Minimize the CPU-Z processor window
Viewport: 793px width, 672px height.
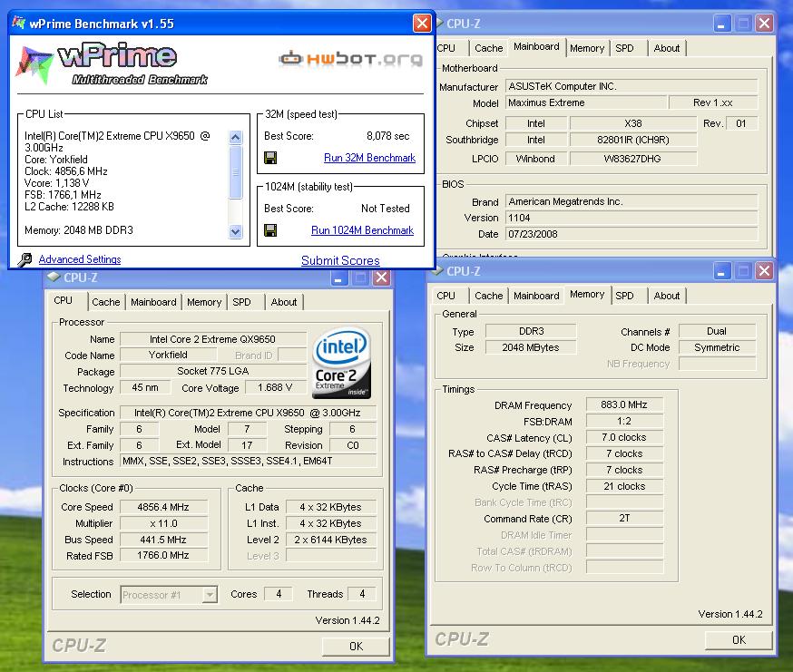pyautogui.click(x=338, y=278)
